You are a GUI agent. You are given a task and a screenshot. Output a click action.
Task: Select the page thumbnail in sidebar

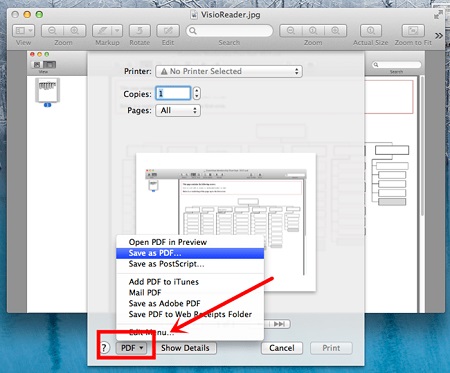click(47, 90)
